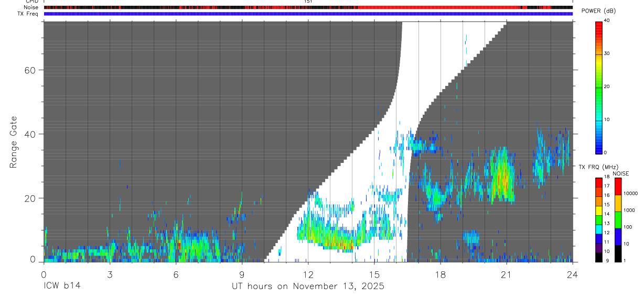Click the red segment of the NOISE legend
Viewport: 644px width, 297px height.
click(618, 186)
